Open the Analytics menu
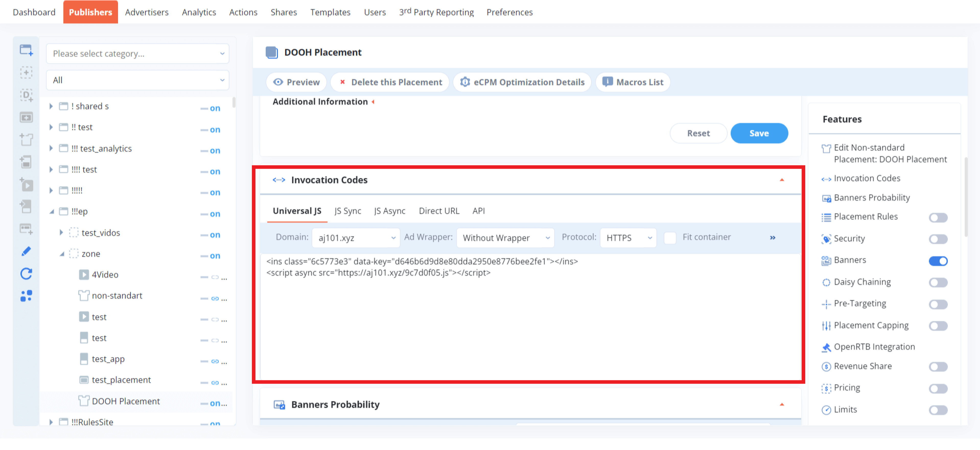The width and height of the screenshot is (980, 450). coord(199,12)
